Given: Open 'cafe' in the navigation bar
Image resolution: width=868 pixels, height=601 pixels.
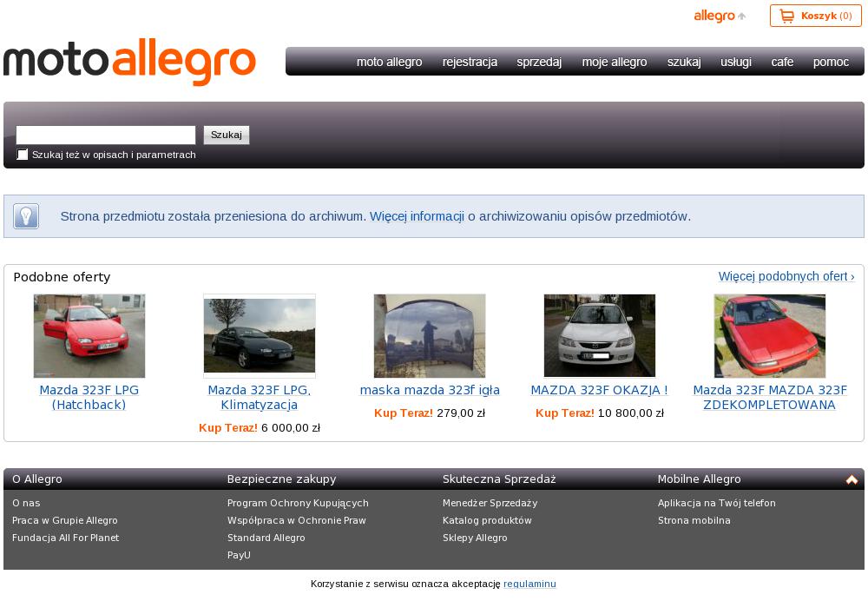Looking at the screenshot, I should coord(782,62).
